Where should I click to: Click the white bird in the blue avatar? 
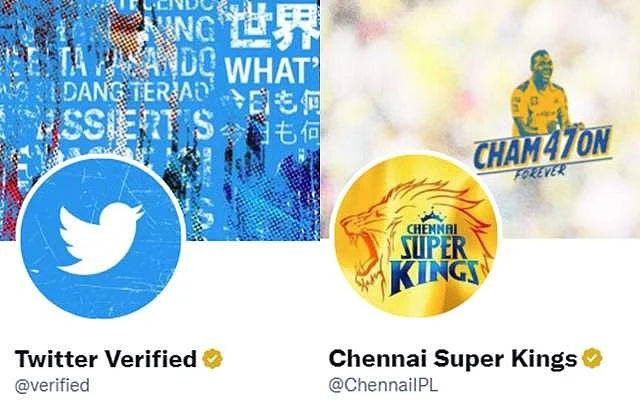(100, 238)
